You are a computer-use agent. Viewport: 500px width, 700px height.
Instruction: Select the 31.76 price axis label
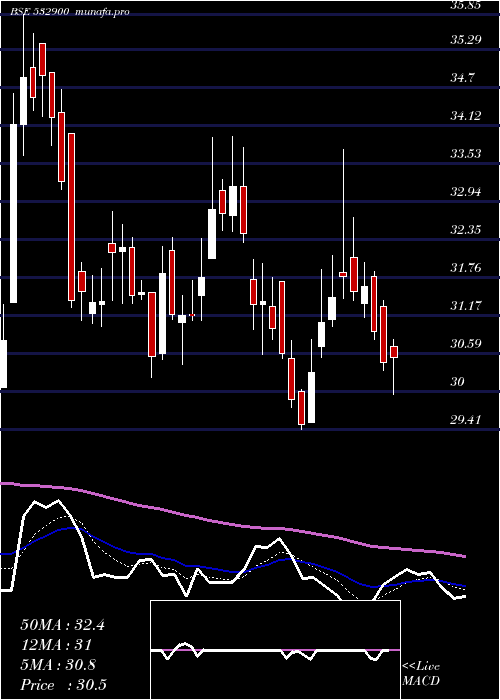point(465,268)
